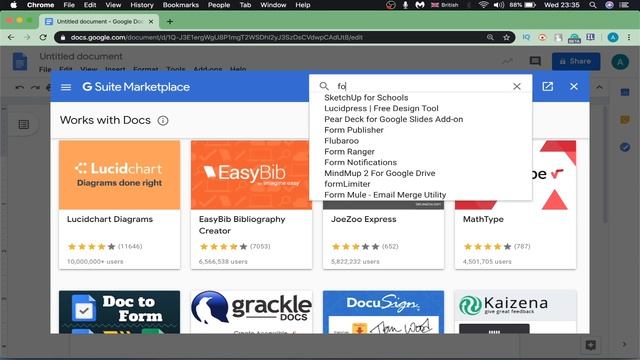Open the Bookmarks menu

(181, 5)
